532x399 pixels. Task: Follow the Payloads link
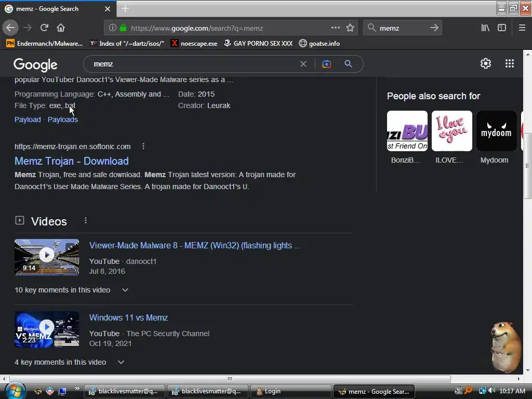point(63,119)
